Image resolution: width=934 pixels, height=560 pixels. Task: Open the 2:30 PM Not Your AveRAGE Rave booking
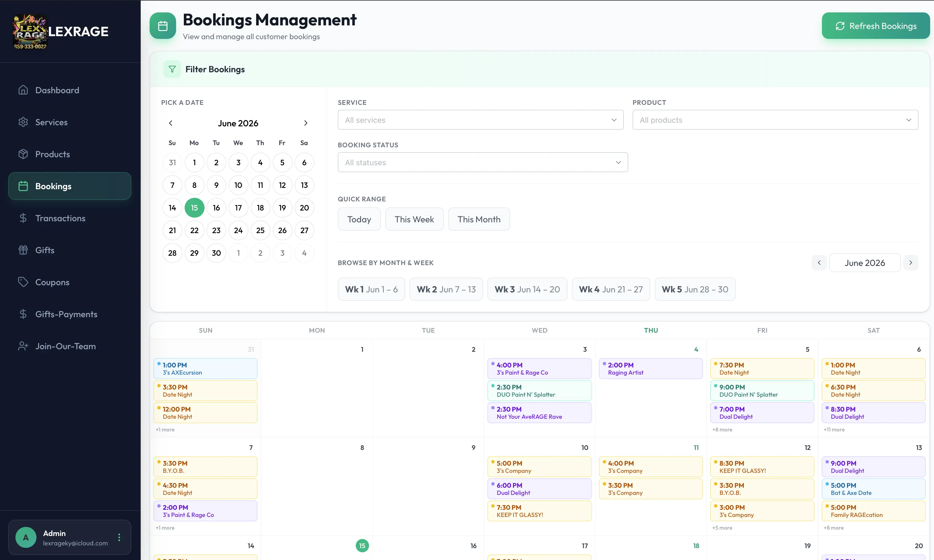tap(540, 413)
